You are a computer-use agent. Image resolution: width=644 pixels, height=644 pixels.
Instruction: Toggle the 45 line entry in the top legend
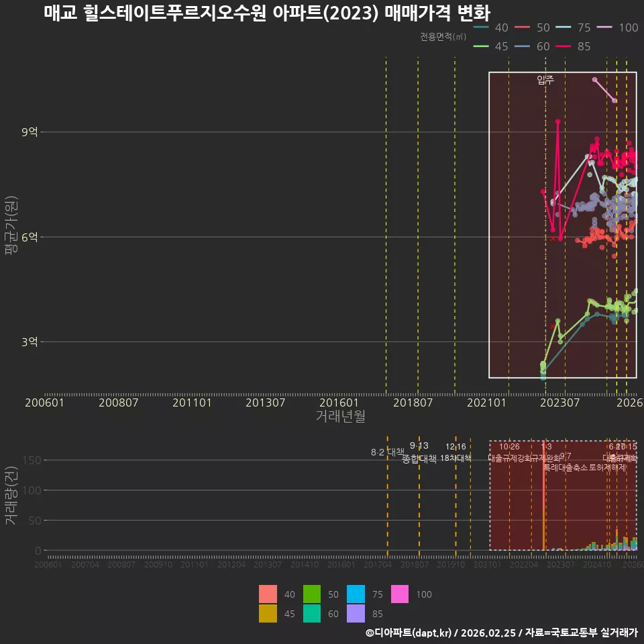tap(491, 46)
